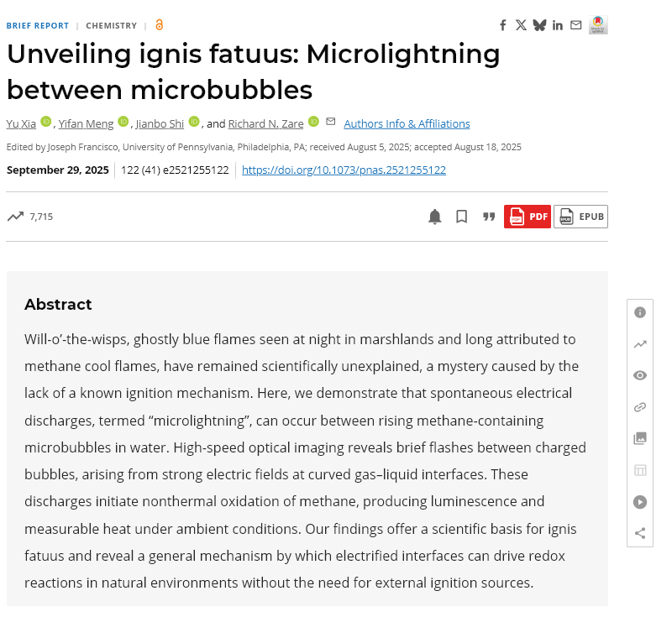Open metrics from the sidebar trend icon
This screenshot has width=672, height=617.
pyautogui.click(x=640, y=344)
